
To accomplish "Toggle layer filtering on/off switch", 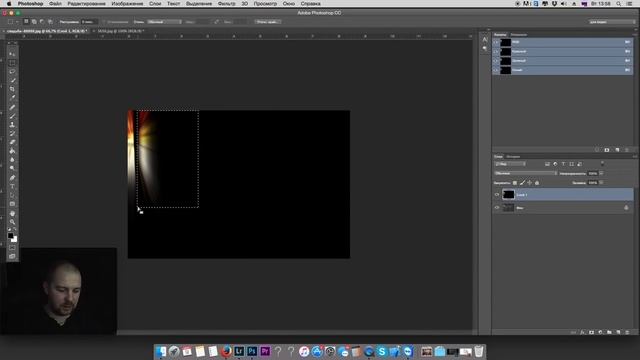I will click(x=602, y=164).
